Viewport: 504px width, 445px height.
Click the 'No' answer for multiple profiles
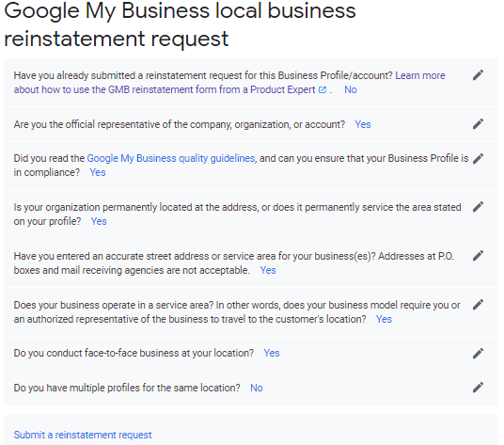point(257,389)
